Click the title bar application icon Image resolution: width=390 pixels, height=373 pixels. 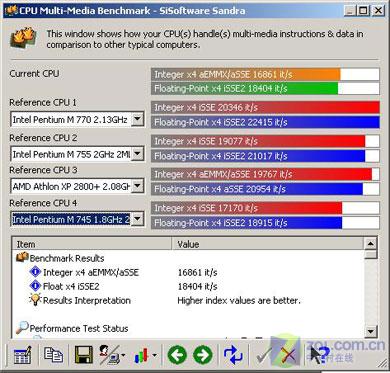click(11, 10)
